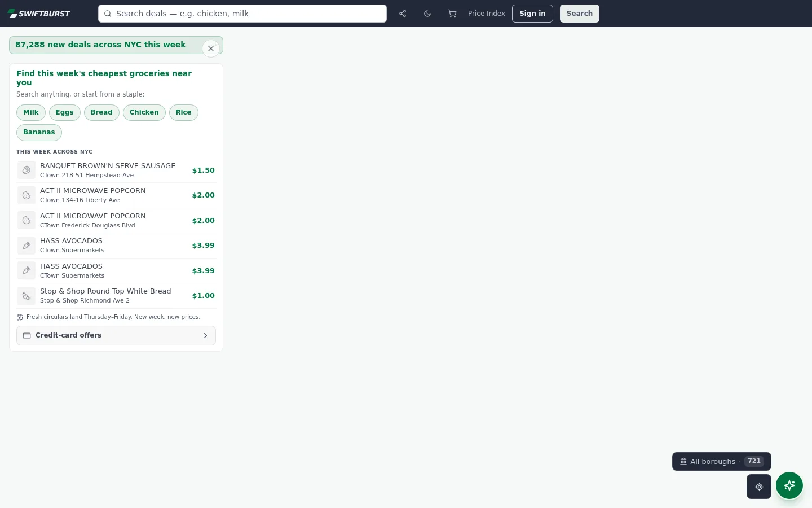Click the $1.50 sausage price

(x=204, y=170)
